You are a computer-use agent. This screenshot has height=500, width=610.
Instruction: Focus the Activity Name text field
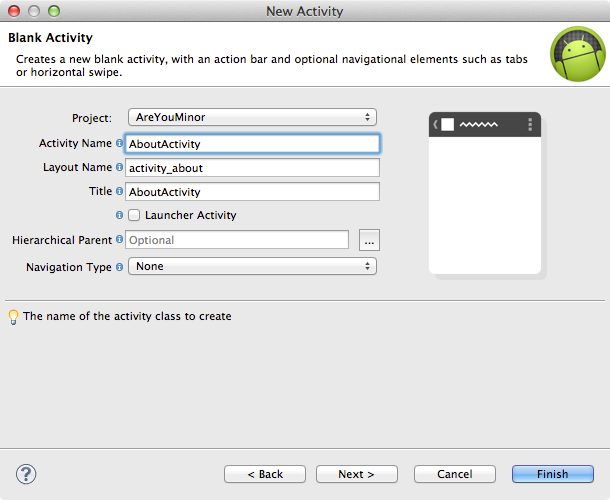pyautogui.click(x=252, y=144)
